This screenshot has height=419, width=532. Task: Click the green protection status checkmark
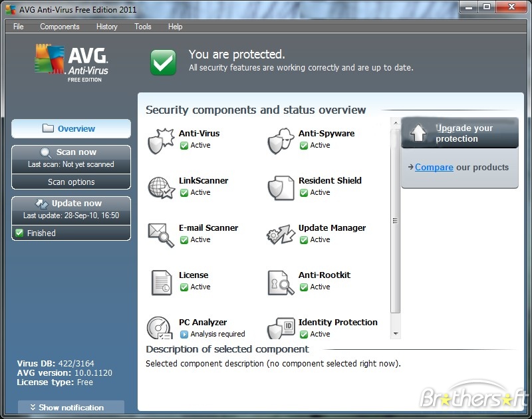point(163,61)
